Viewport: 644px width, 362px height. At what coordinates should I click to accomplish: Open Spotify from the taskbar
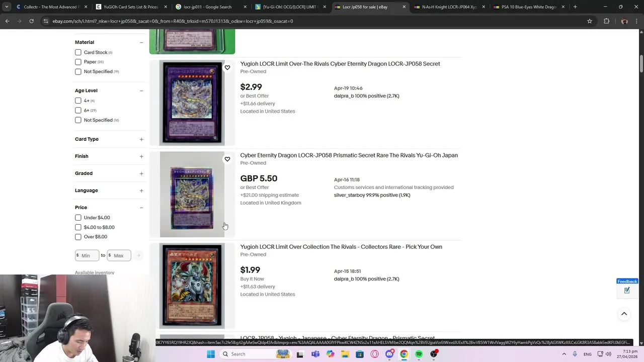pos(419,354)
